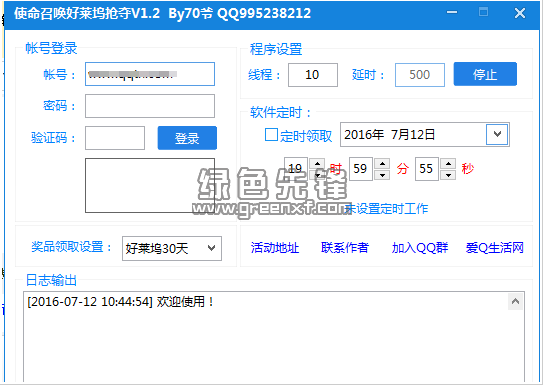Increase the hour with the up arrow

[317, 163]
